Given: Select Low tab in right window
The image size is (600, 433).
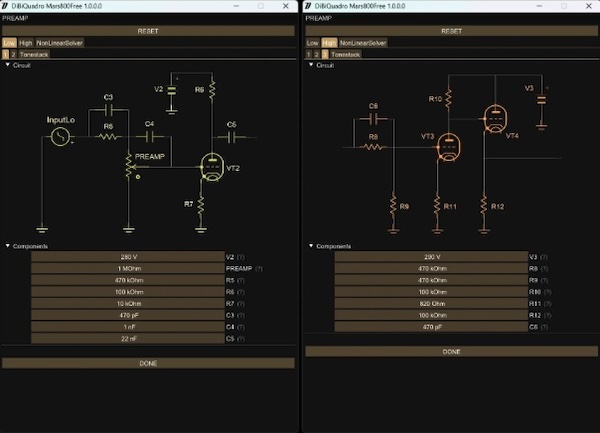Looking at the screenshot, I should (313, 43).
